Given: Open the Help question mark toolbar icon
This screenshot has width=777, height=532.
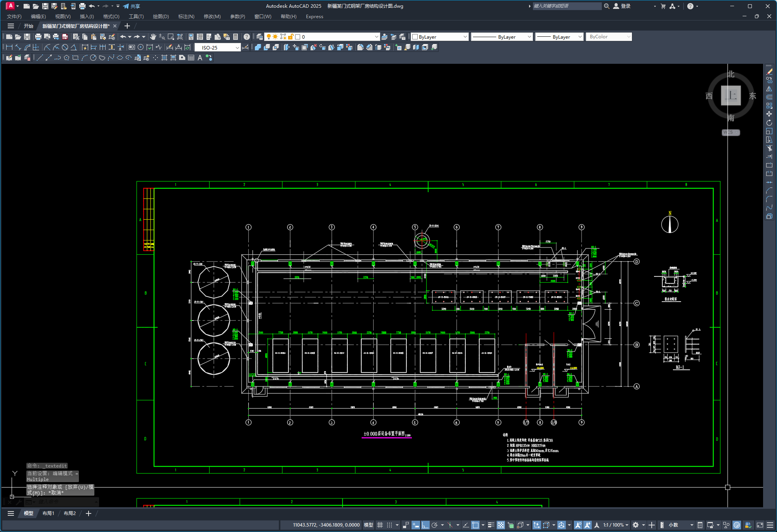Looking at the screenshot, I should [x=246, y=37].
